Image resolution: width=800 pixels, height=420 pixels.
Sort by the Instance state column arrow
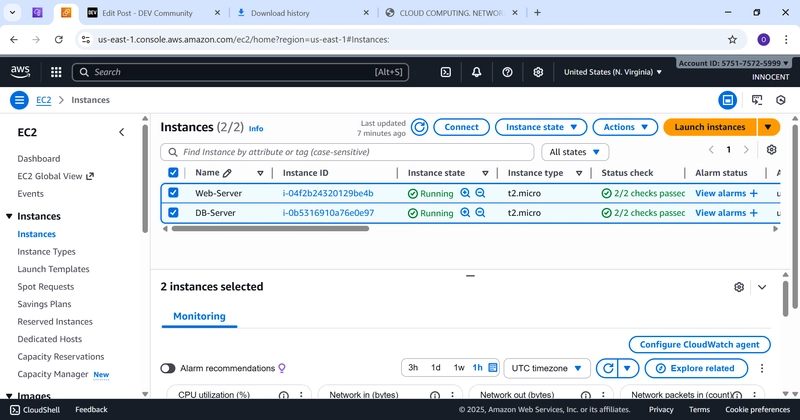[485, 174]
